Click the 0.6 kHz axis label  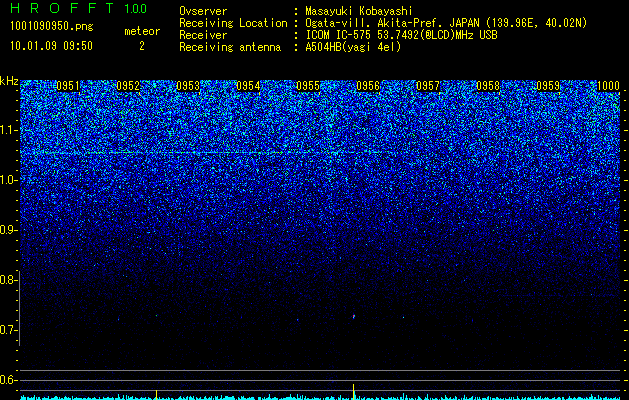point(8,380)
